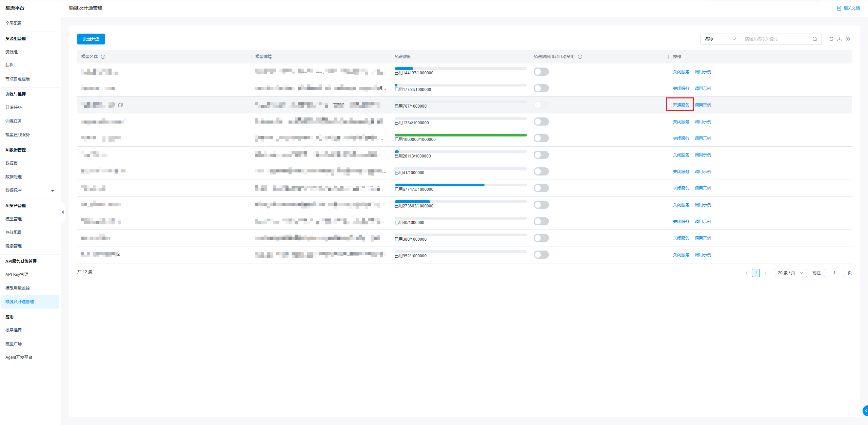Open the 20 条/页 page size dropdown

point(790,273)
